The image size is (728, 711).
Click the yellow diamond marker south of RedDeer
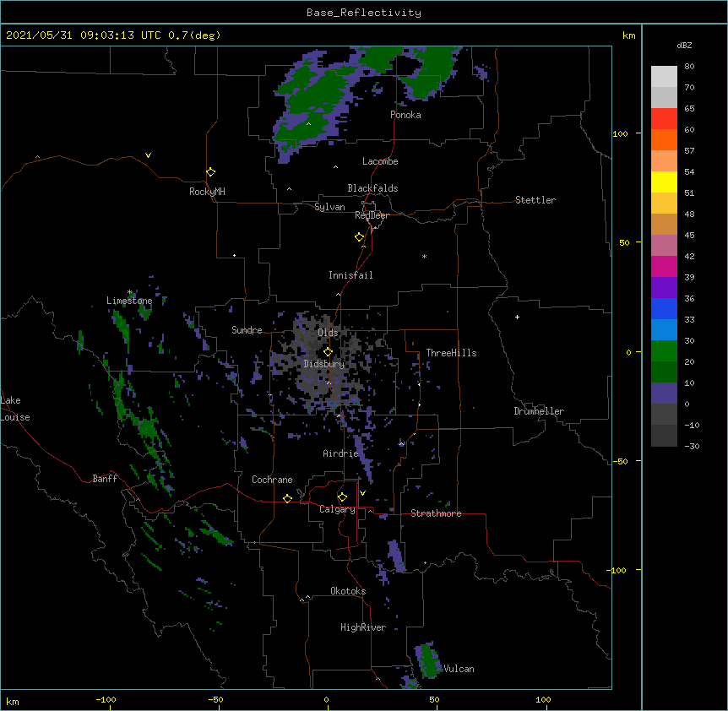pos(359,237)
